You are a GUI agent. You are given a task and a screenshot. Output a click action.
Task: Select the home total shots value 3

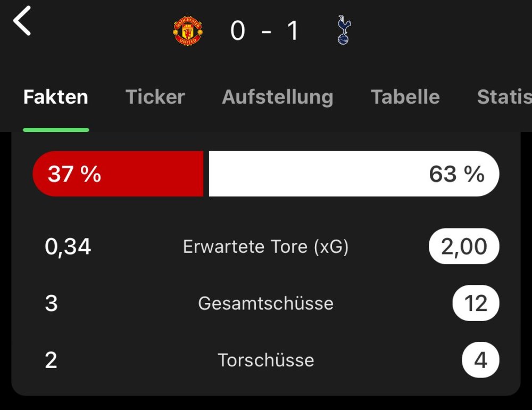[52, 303]
